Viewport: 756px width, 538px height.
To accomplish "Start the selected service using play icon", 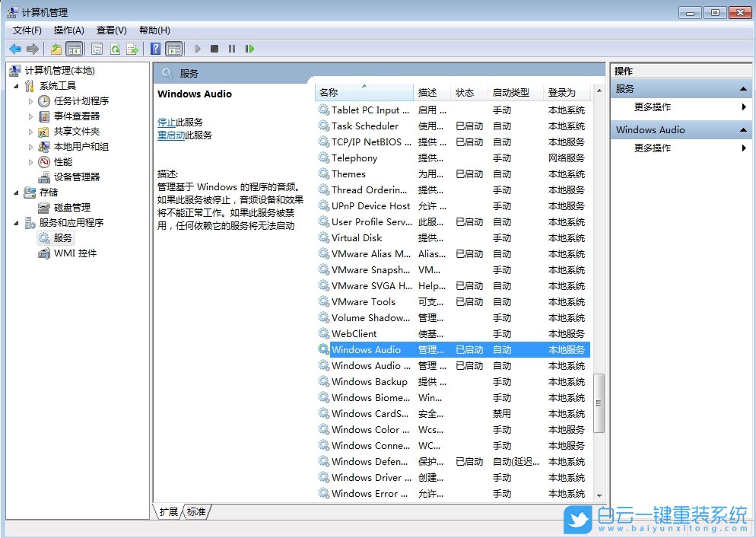I will 197,49.
